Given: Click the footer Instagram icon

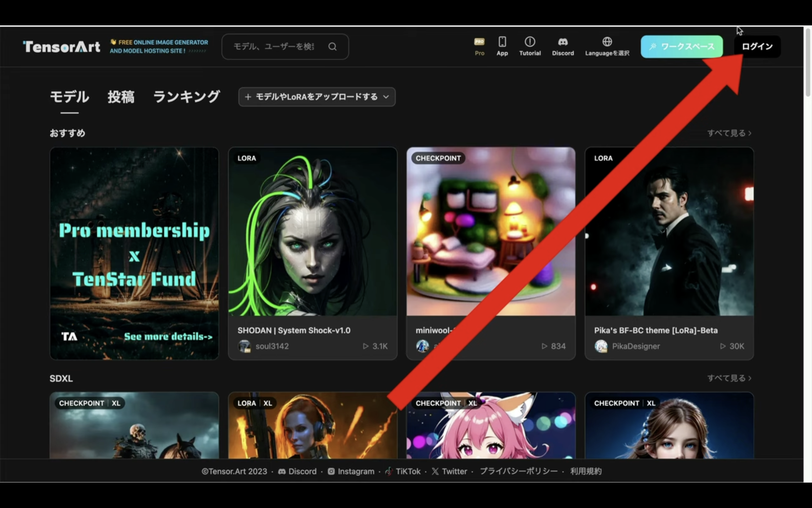Looking at the screenshot, I should click(331, 471).
